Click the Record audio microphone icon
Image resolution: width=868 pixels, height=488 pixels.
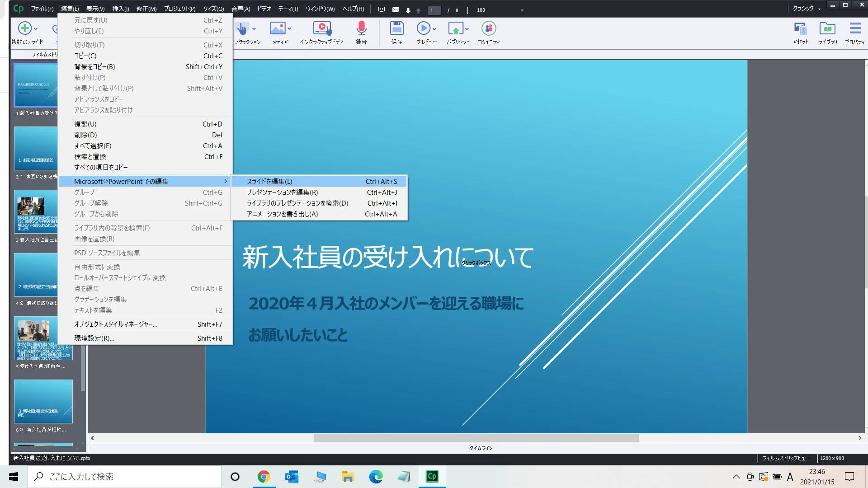tap(361, 28)
